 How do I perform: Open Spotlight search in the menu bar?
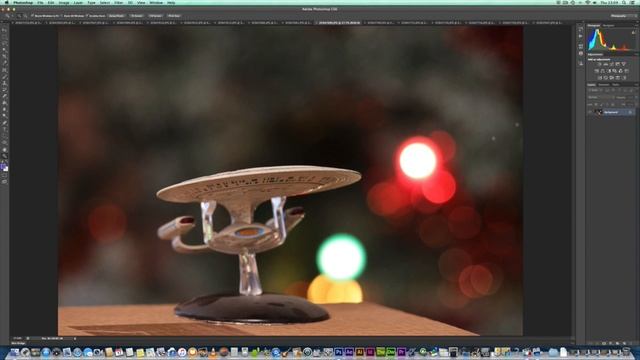[624, 2]
